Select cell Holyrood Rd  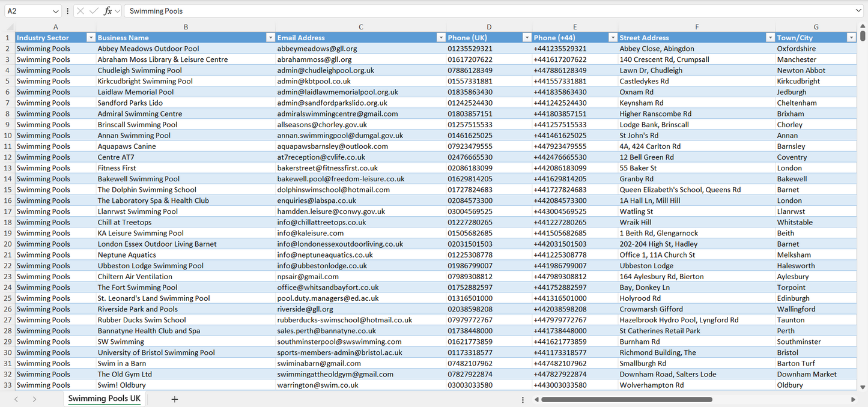tap(697, 298)
